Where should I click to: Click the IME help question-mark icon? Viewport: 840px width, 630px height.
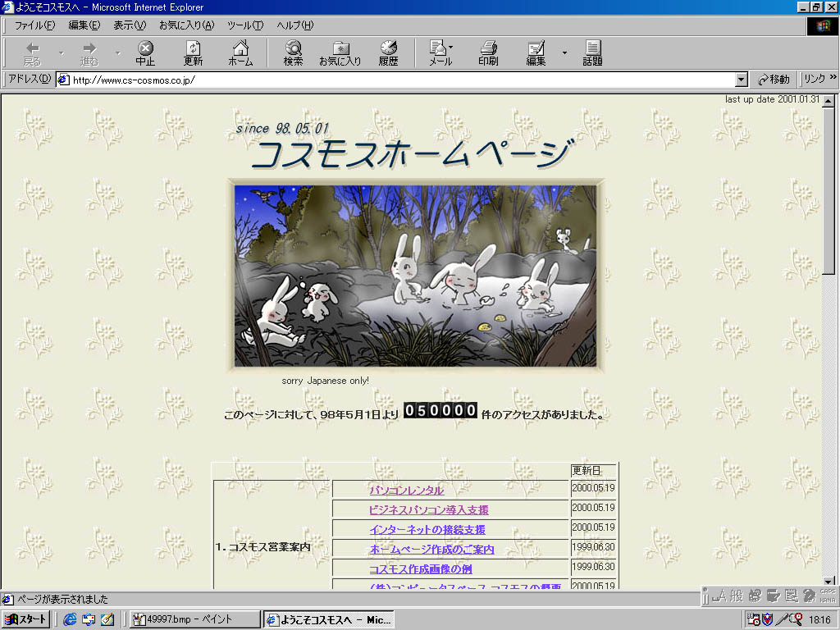pyautogui.click(x=809, y=596)
